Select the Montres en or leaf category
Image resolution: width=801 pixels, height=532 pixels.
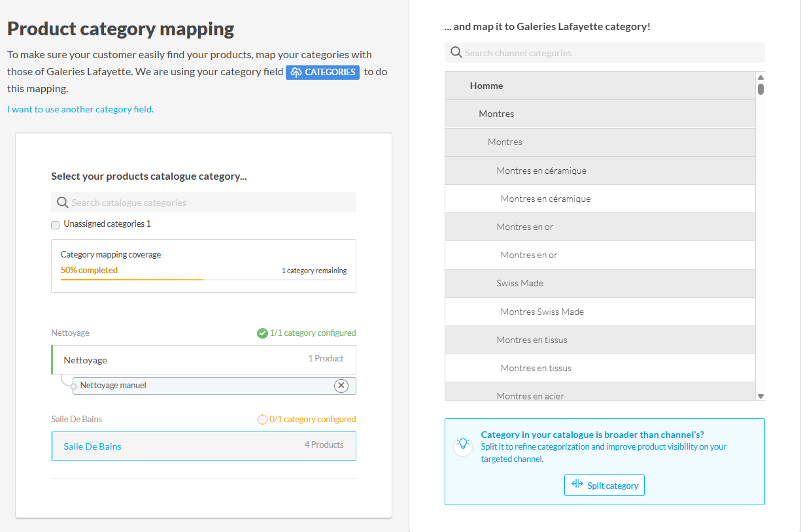[528, 255]
